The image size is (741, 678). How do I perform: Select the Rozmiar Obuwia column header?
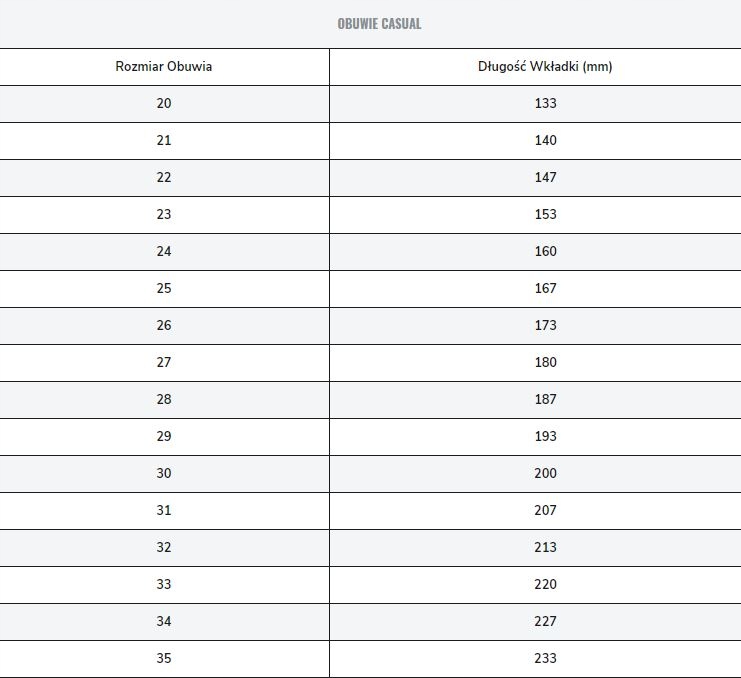click(x=164, y=67)
